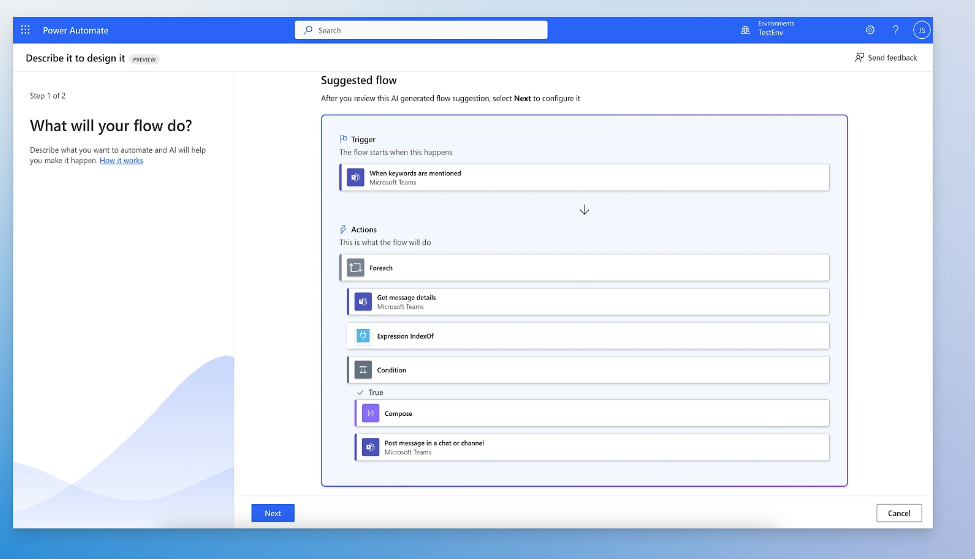
Task: Click the Next button
Action: pyautogui.click(x=273, y=513)
